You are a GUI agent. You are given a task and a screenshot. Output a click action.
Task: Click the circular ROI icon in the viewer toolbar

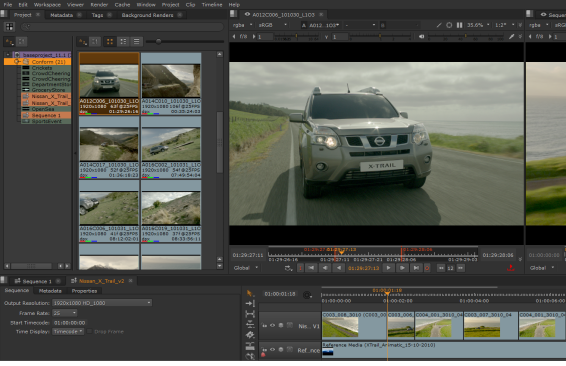(449, 25)
